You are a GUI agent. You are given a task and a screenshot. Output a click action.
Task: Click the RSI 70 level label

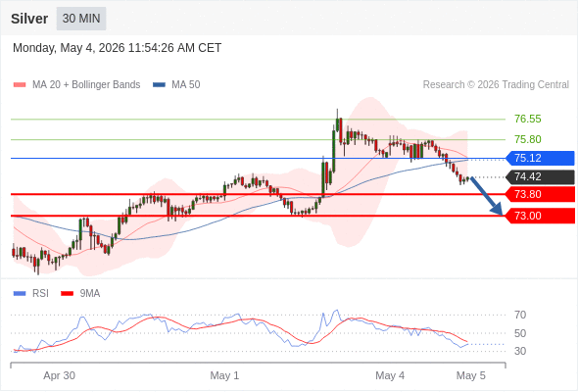coord(520,315)
